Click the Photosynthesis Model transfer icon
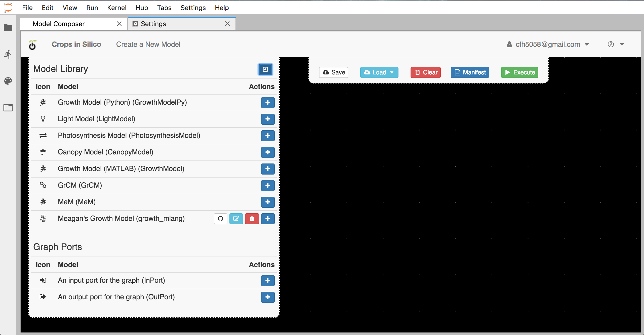This screenshot has height=335, width=644. coord(43,135)
